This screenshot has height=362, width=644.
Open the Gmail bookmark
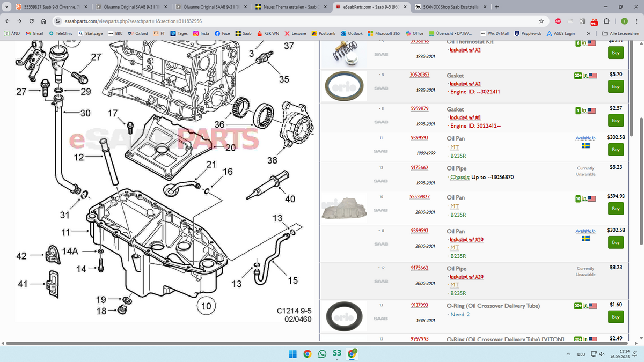click(34, 33)
